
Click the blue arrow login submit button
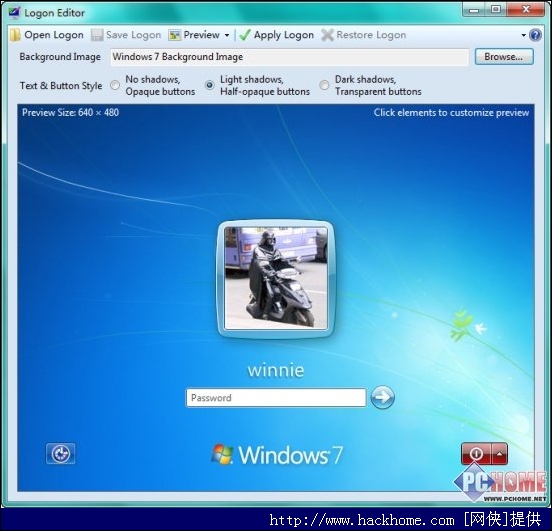pyautogui.click(x=383, y=398)
